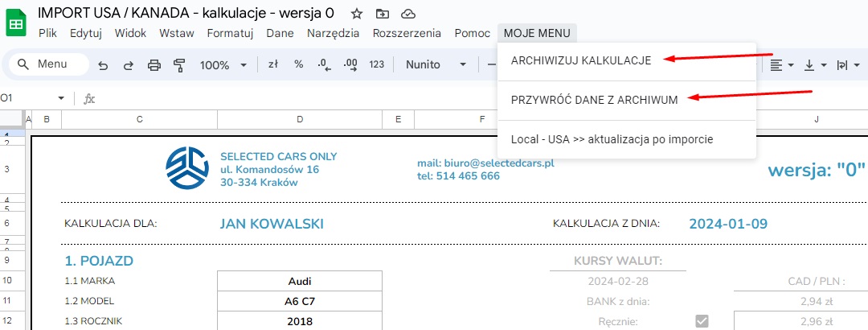The width and height of the screenshot is (868, 330).
Task: Click the redo arrow
Action: 128,65
